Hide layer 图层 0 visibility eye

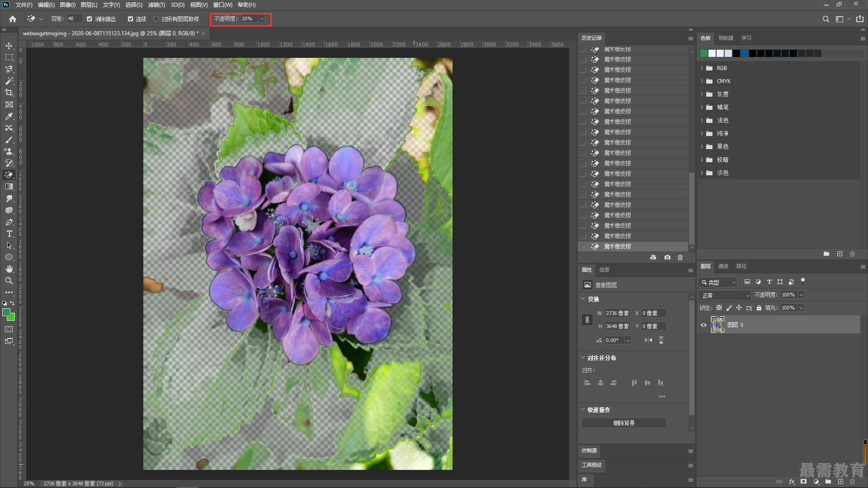point(703,325)
